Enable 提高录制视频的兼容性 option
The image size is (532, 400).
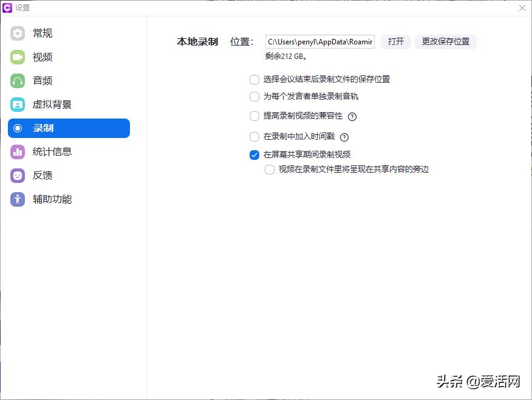[254, 116]
